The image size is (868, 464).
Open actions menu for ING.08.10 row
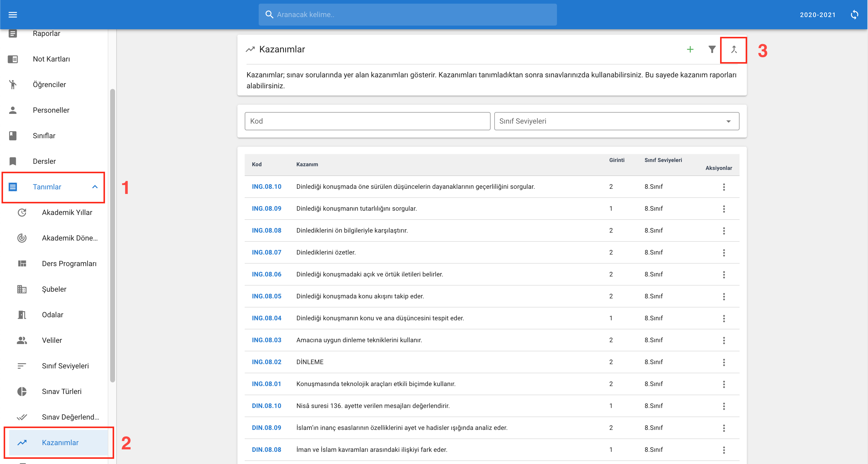[723, 187]
